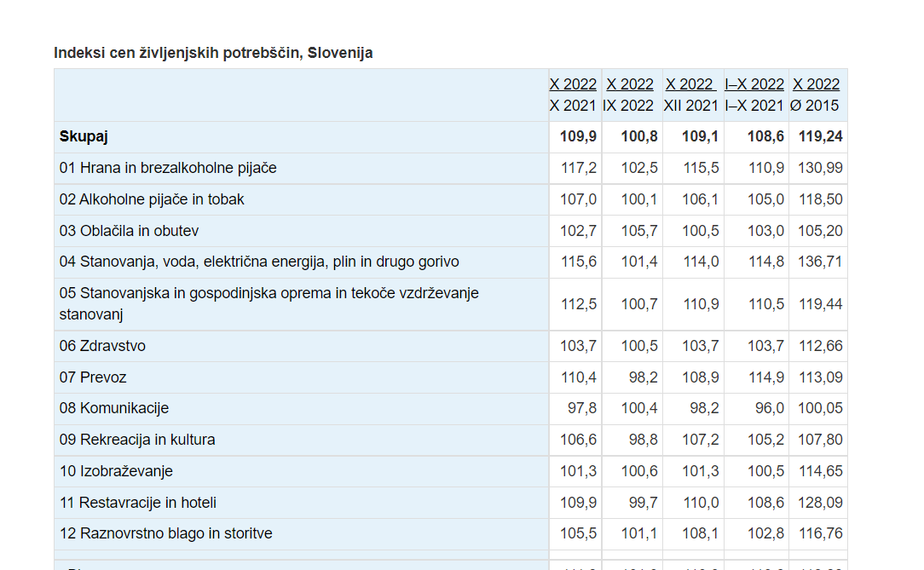The image size is (924, 570).
Task: Select the Skupaj row label
Action: (x=83, y=136)
